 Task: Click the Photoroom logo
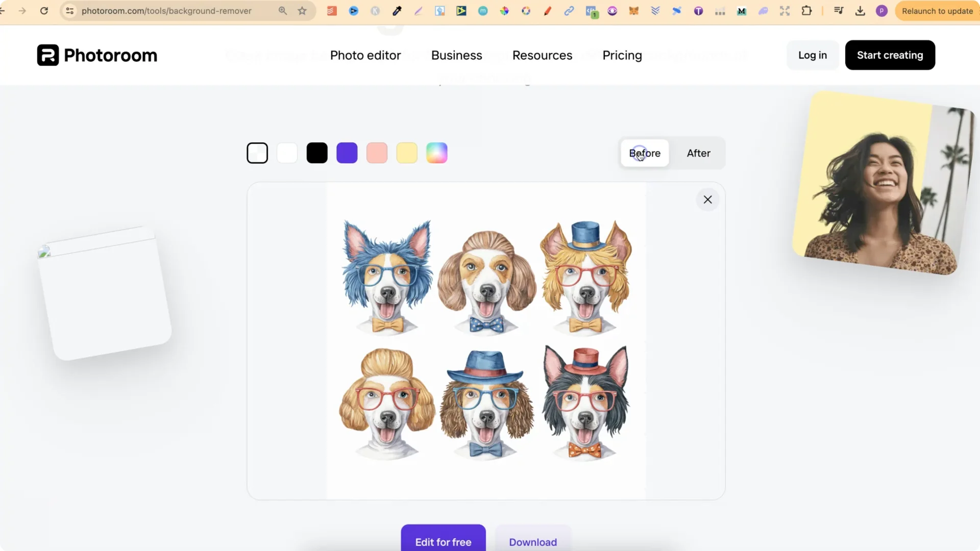[96, 55]
